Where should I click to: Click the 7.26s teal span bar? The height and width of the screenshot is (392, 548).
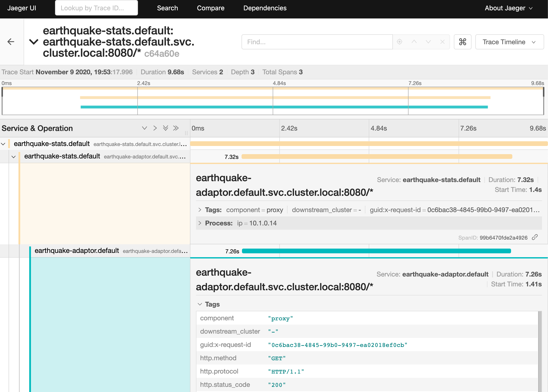pyautogui.click(x=376, y=251)
